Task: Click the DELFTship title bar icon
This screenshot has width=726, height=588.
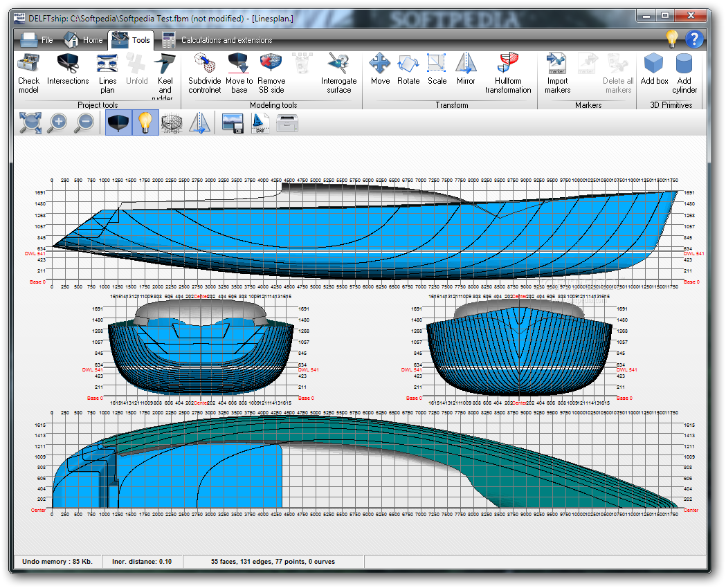Action: click(19, 18)
